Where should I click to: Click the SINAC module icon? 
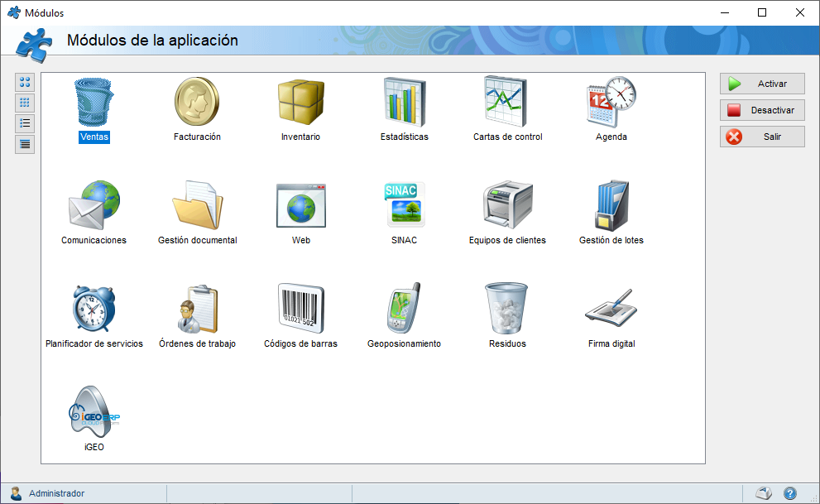405,204
